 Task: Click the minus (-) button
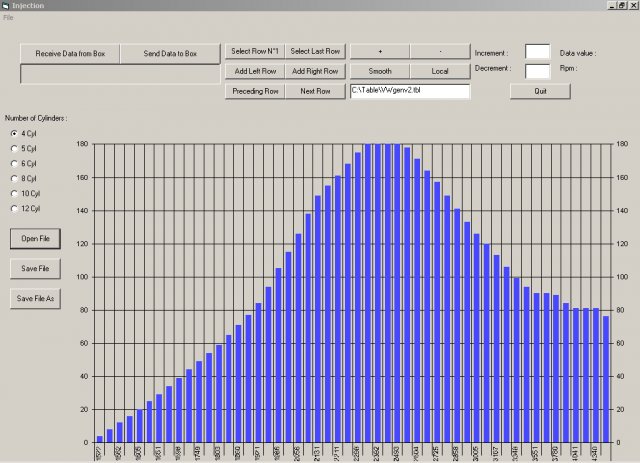tap(440, 51)
